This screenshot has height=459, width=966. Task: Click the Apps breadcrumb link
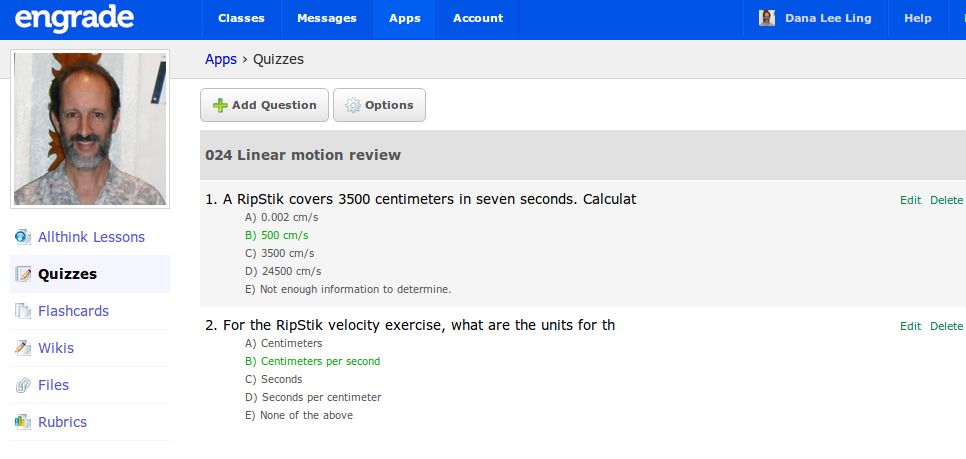[220, 59]
